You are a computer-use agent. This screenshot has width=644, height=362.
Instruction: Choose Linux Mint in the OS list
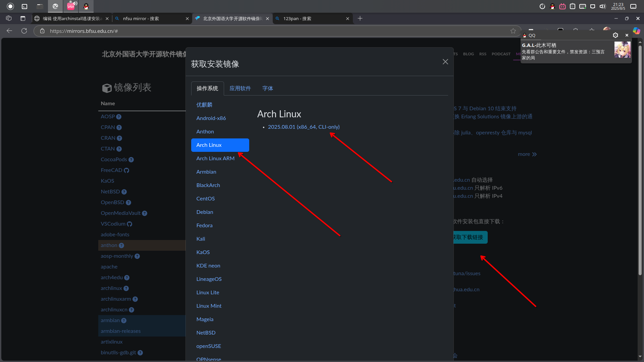220,306
